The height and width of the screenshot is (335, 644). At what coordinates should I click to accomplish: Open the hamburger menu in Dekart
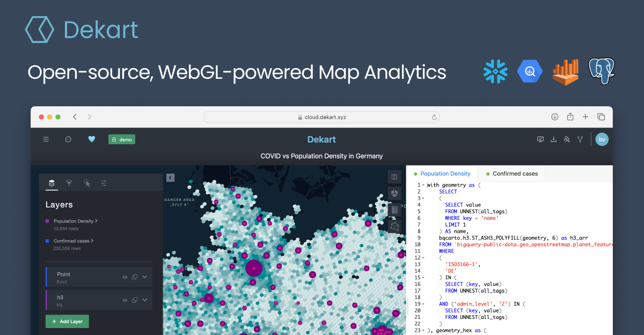46,139
